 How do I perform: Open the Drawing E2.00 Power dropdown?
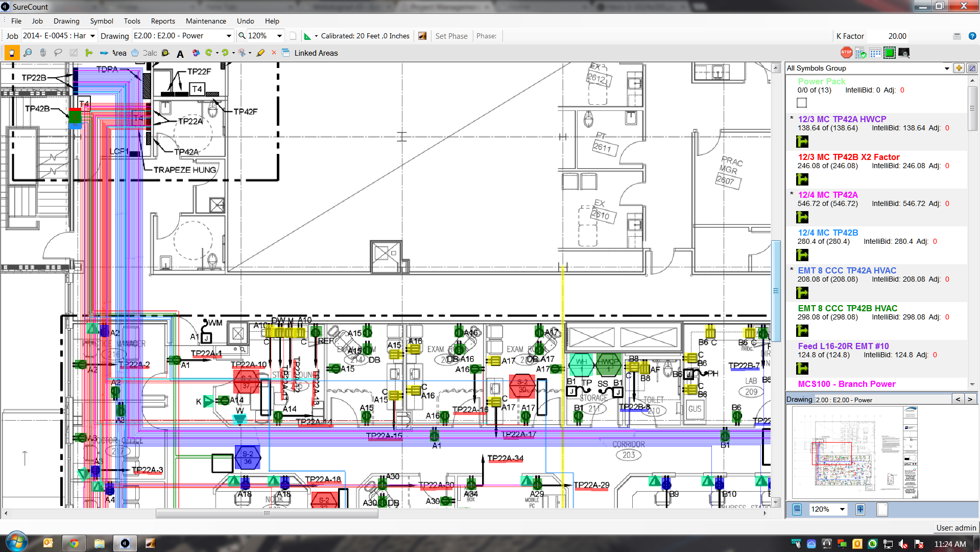(228, 36)
